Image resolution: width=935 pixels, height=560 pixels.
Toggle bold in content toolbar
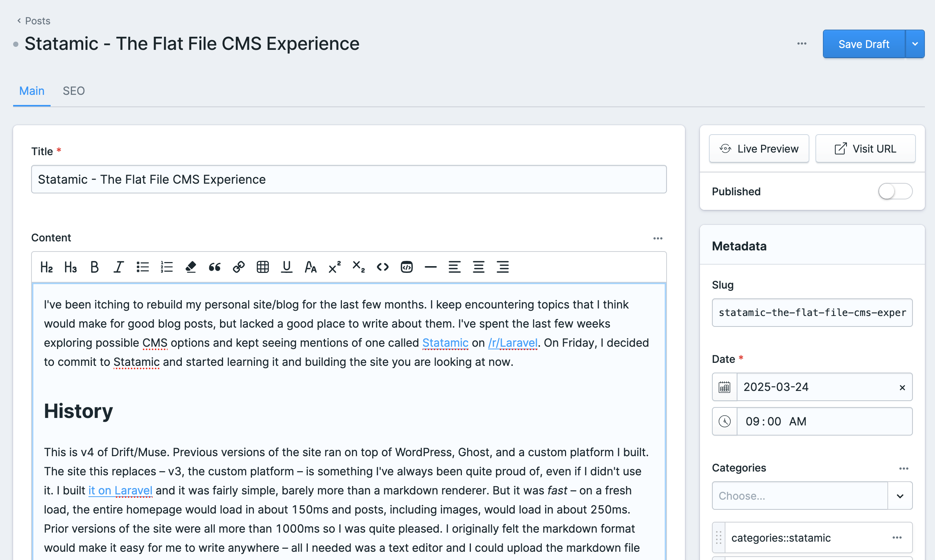pos(94,267)
